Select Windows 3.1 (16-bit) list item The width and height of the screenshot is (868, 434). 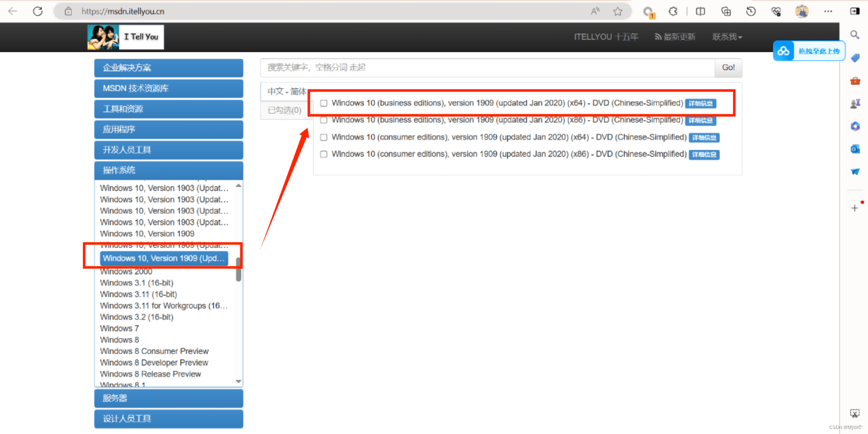tap(136, 283)
